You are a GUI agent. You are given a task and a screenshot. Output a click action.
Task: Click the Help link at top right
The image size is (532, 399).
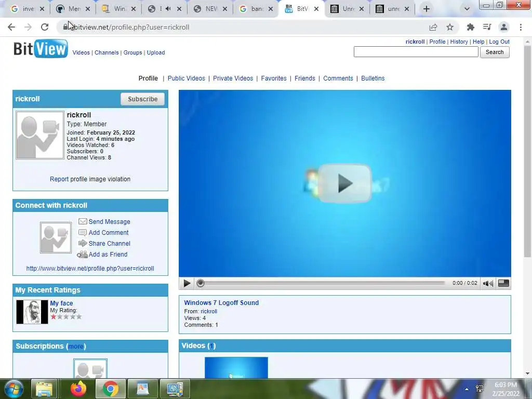(x=478, y=42)
